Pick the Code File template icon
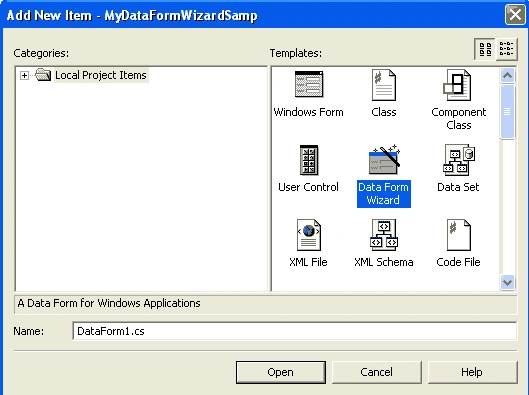The width and height of the screenshot is (529, 395). [458, 235]
